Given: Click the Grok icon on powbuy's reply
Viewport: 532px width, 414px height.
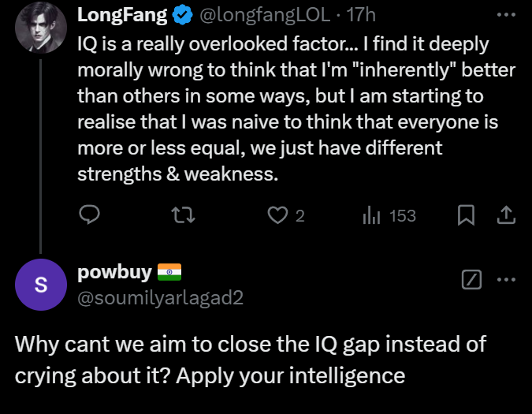Looking at the screenshot, I should point(471,279).
